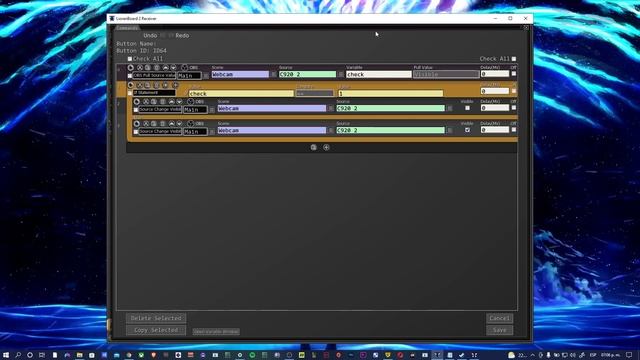The height and width of the screenshot is (360, 640).
Task: Click the circled X icon on the second Source Change Visibility row
Action: pyautogui.click(x=146, y=124)
